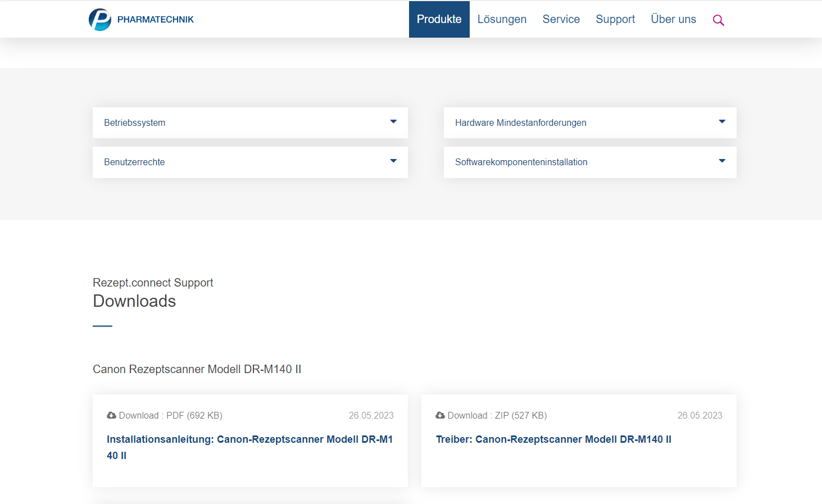The height and width of the screenshot is (504, 822).
Task: Click the Pharmatechnik round P logo icon
Action: (100, 20)
